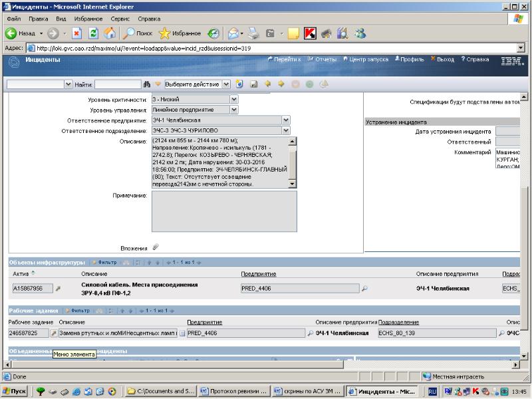
Task: Click the Выход link
Action: (442, 59)
